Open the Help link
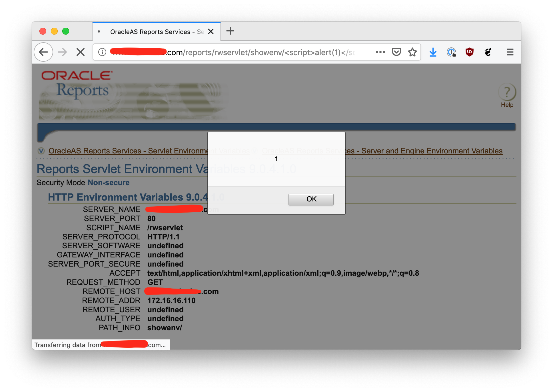This screenshot has width=553, height=392. coord(507,105)
